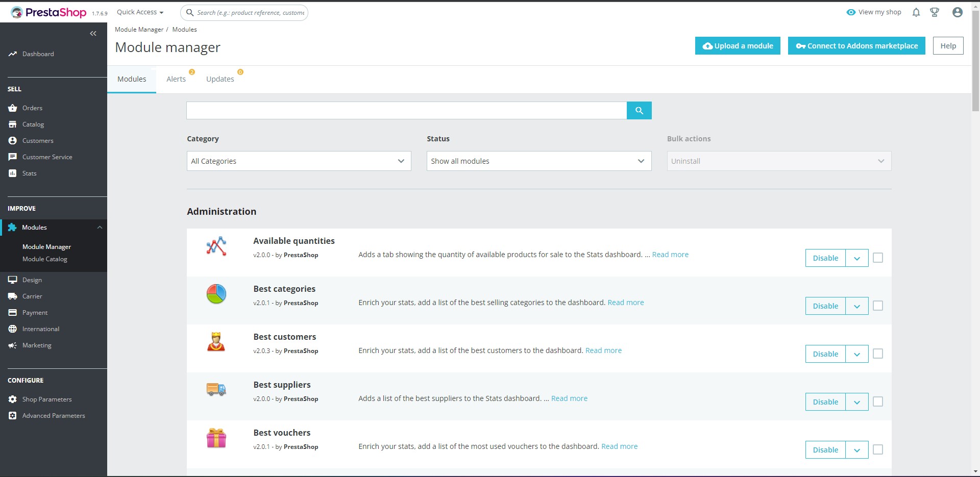
Task: Open the All Categories dropdown
Action: click(299, 161)
